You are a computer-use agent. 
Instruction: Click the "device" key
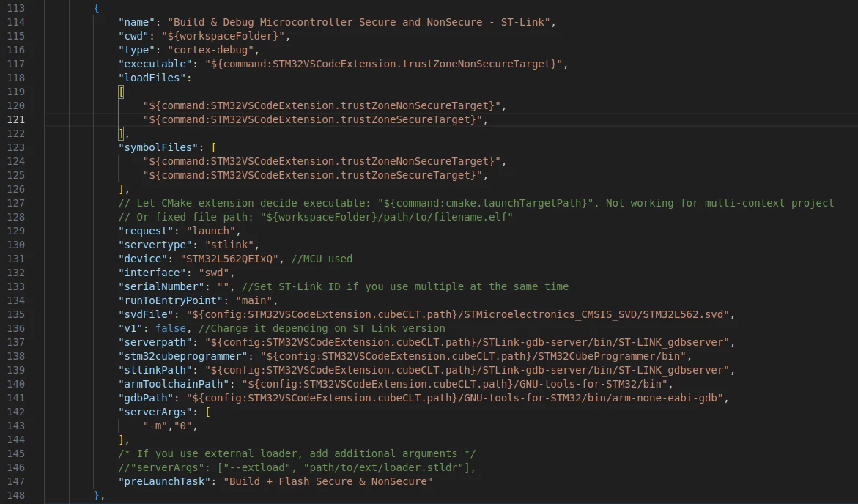[144, 259]
